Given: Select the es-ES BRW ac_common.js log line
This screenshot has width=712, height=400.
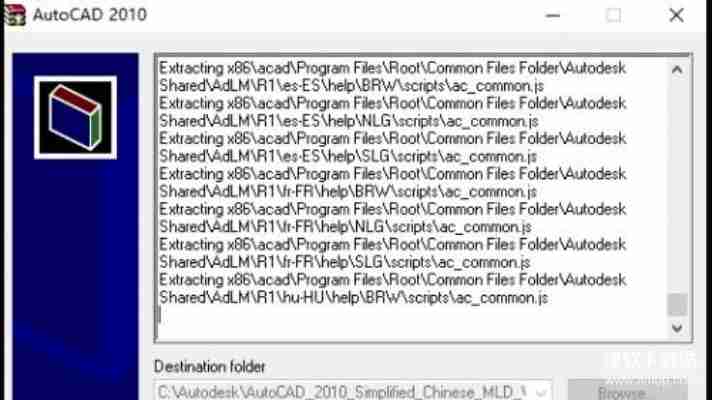Looking at the screenshot, I should point(392,77).
